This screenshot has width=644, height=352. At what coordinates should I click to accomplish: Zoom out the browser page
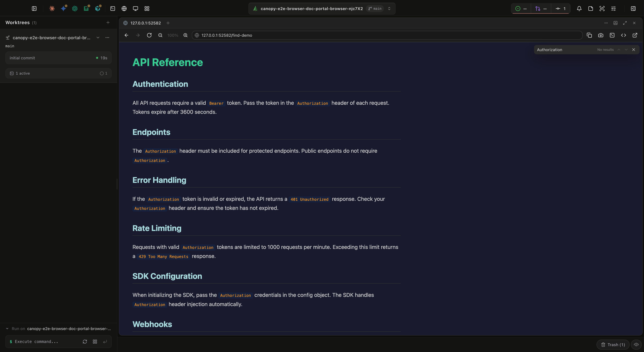point(160,35)
